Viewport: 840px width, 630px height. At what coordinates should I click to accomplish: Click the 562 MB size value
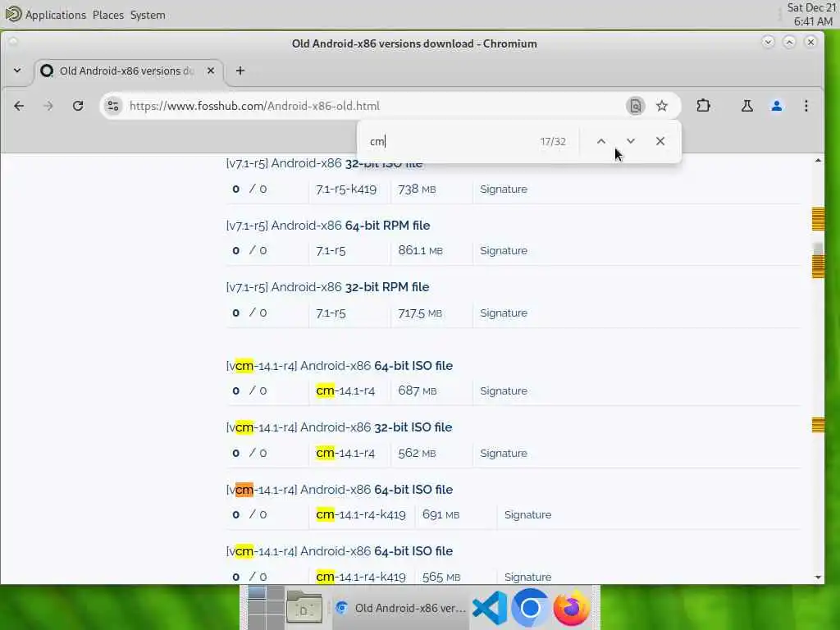pos(417,453)
